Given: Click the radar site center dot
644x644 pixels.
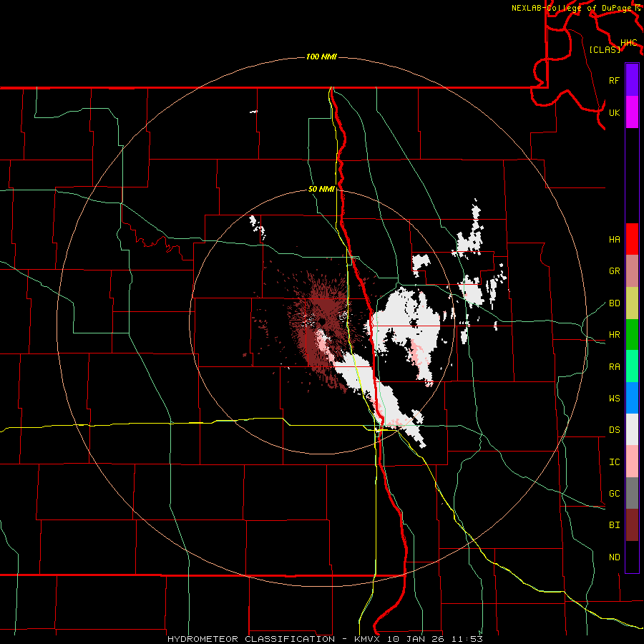Looking at the screenshot, I should coord(322,321).
